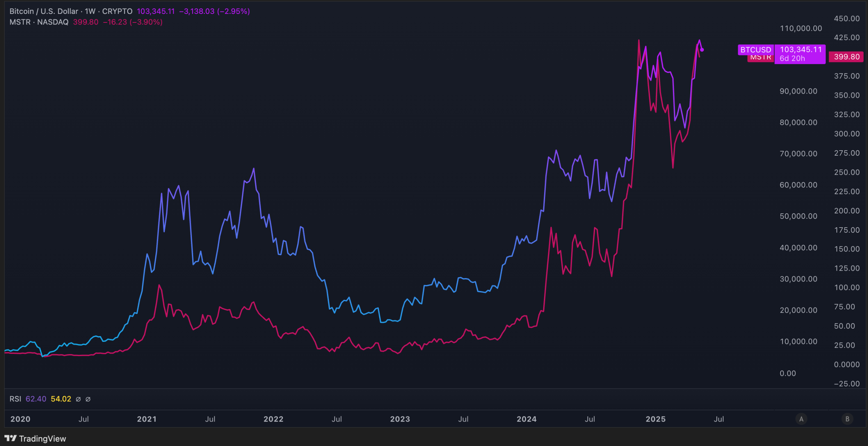Click the last BTC price dot marker
Viewport: 868px width, 446px height.
pyautogui.click(x=702, y=50)
